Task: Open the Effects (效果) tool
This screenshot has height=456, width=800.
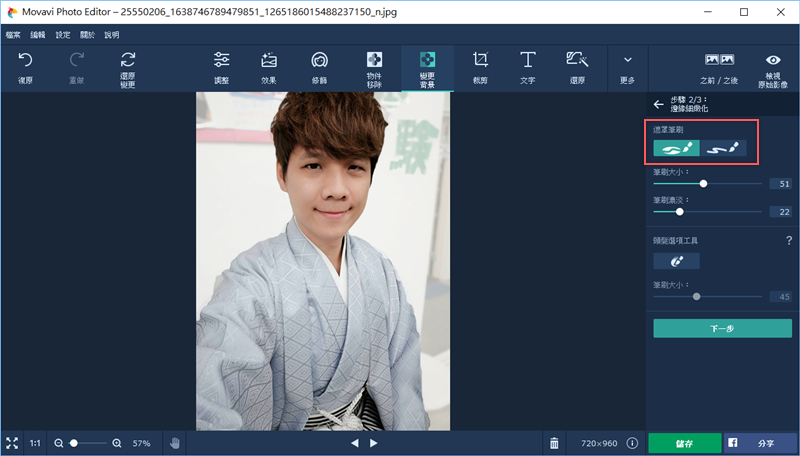Action: (269, 60)
